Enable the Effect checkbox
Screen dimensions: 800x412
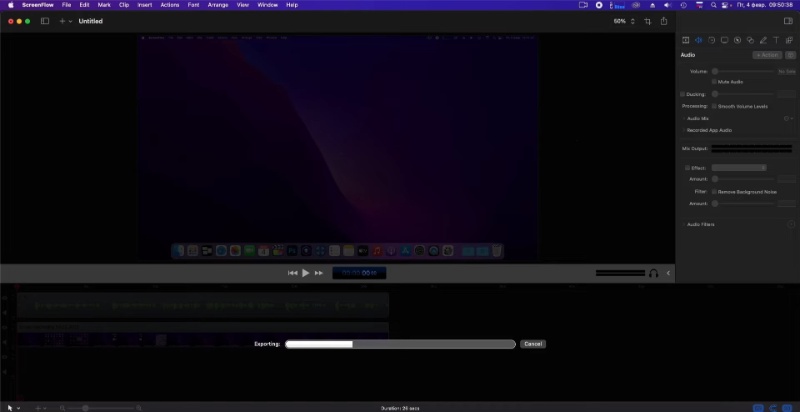[x=687, y=168]
